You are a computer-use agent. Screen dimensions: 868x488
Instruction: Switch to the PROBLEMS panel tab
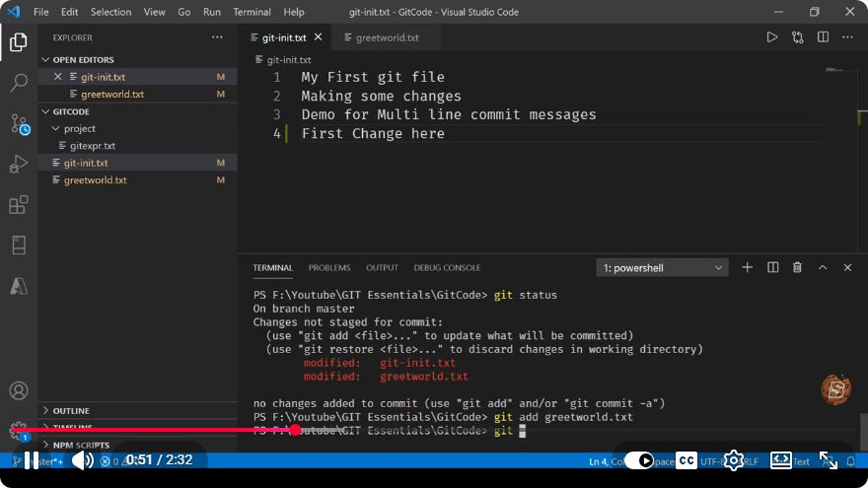(329, 268)
